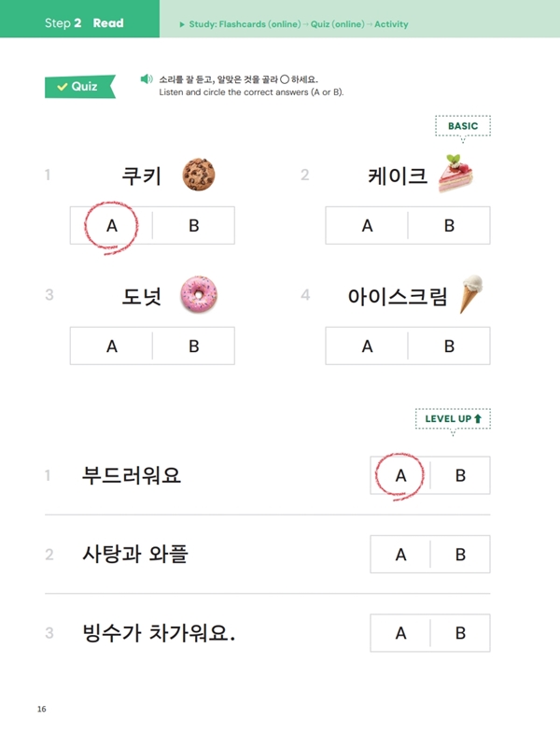Pick answer B for 부드러워요

pos(460,475)
